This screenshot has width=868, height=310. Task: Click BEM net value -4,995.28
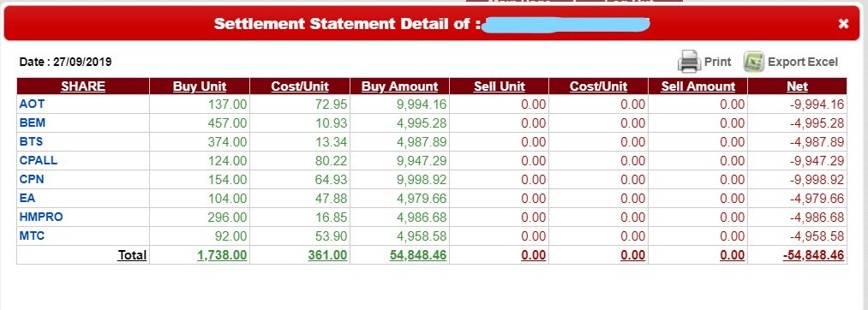(817, 123)
